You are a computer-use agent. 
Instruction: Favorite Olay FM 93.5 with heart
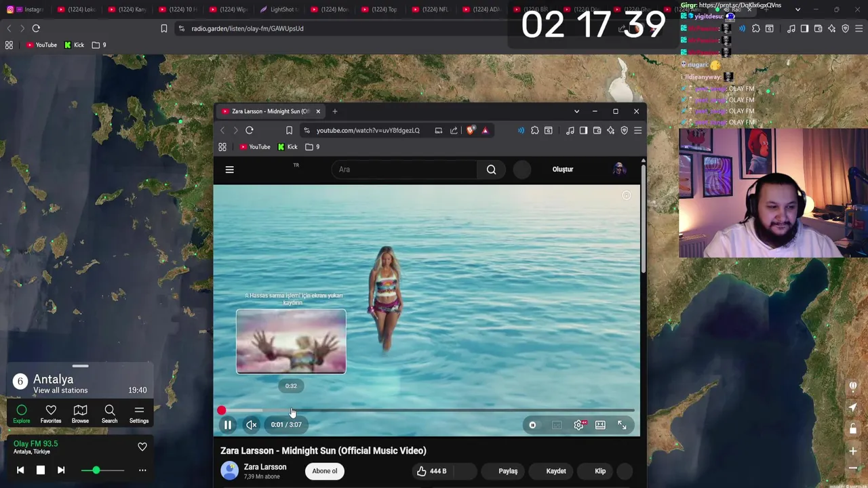142,447
